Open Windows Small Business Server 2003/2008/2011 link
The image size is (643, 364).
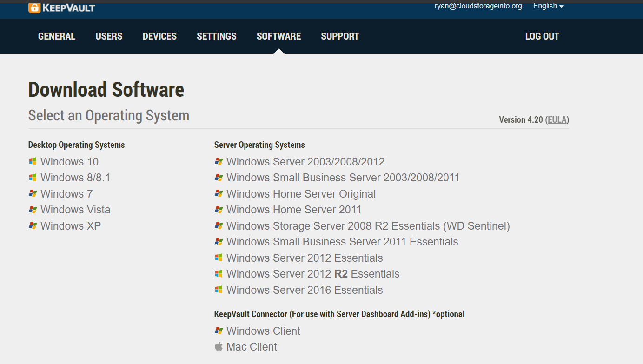pos(343,178)
